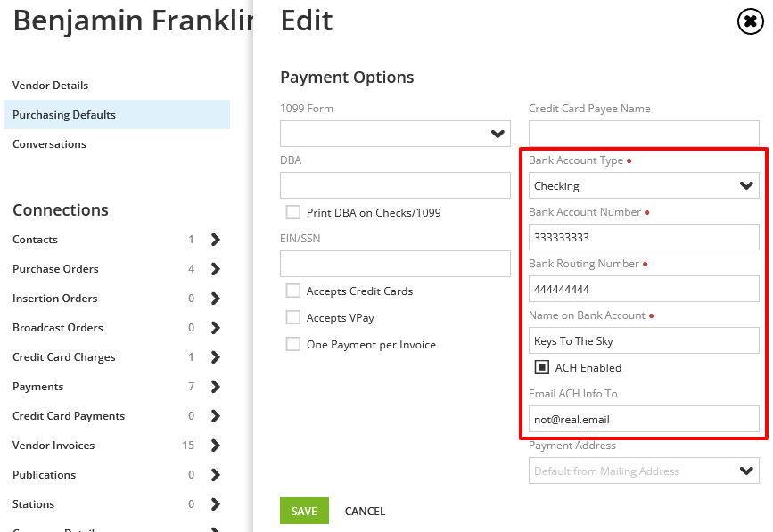Enable Accepts Credit Cards checkbox
This screenshot has height=532, width=773.
(x=292, y=291)
